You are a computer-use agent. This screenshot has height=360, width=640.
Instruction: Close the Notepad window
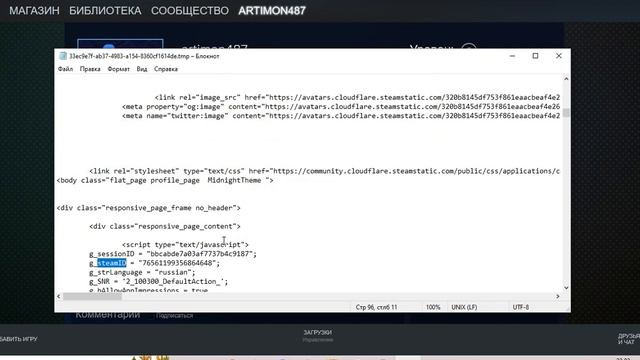[x=559, y=56]
